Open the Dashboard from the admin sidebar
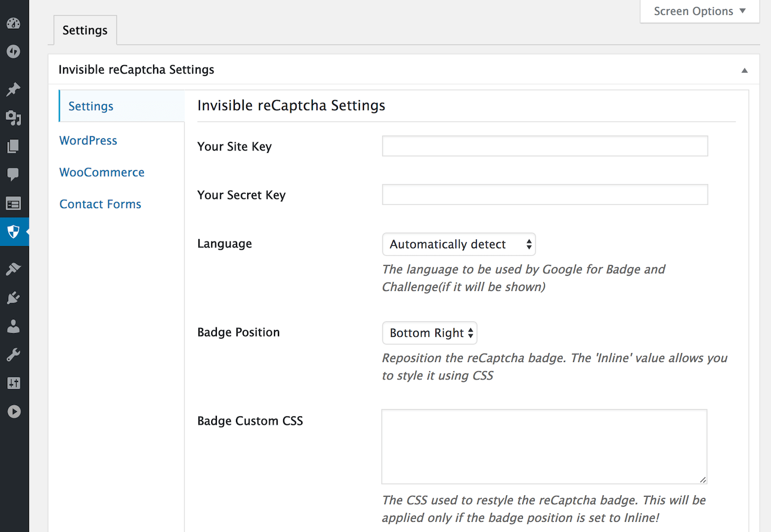The width and height of the screenshot is (771, 532). point(13,23)
